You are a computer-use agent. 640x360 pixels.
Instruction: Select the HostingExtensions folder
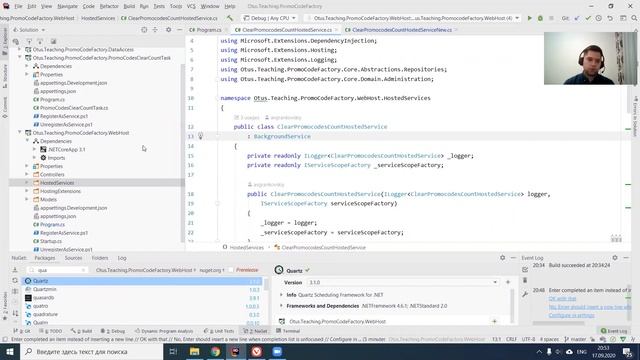pos(60,191)
